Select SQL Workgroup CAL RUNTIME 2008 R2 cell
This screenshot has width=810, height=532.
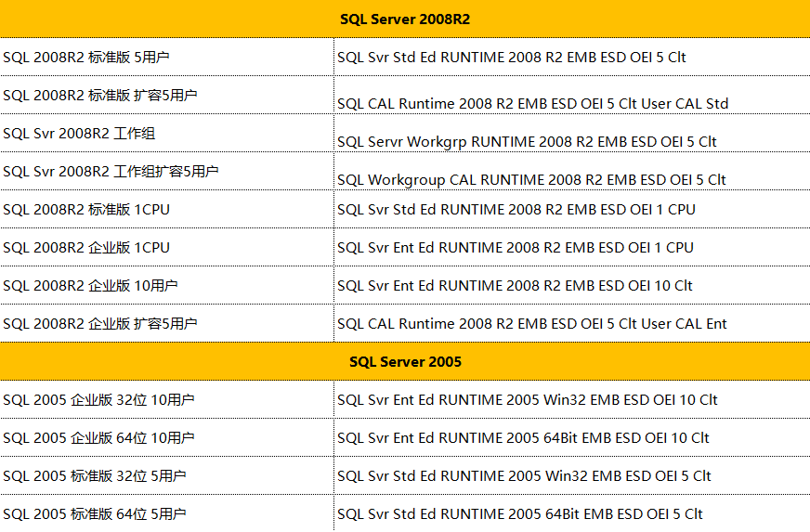click(572, 171)
